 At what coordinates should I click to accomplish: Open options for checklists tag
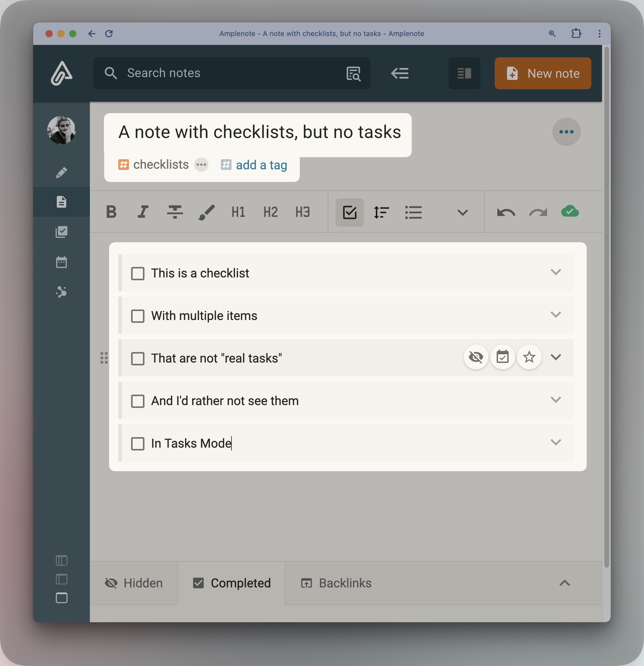click(201, 165)
